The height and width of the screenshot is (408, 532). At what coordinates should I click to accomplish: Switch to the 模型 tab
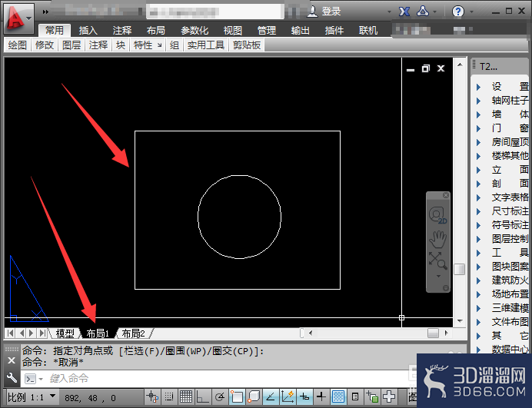pos(65,333)
